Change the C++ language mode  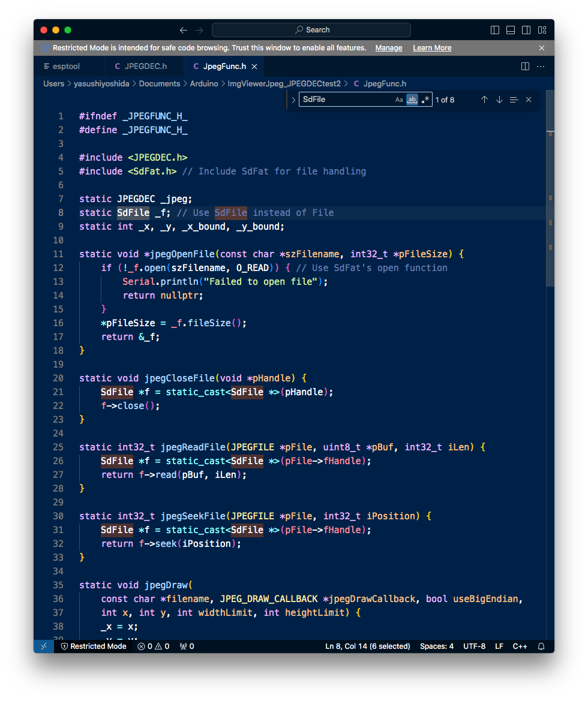pyautogui.click(x=520, y=646)
